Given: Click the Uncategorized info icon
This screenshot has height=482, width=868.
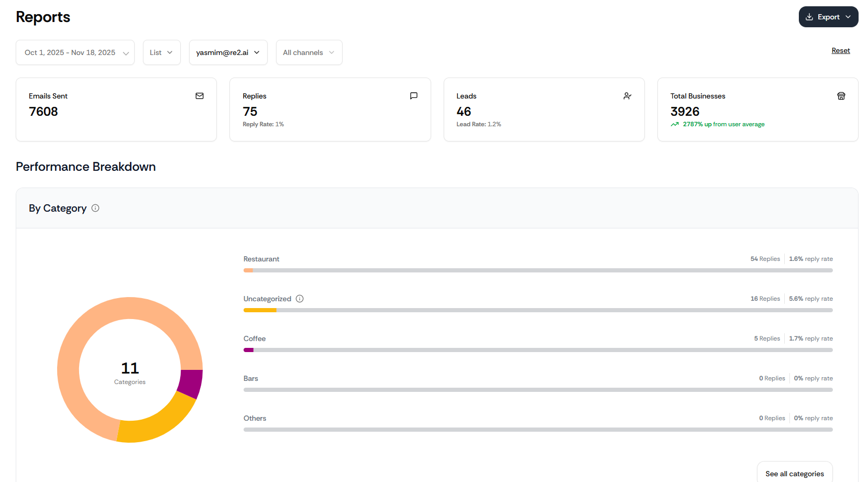Looking at the screenshot, I should [300, 299].
